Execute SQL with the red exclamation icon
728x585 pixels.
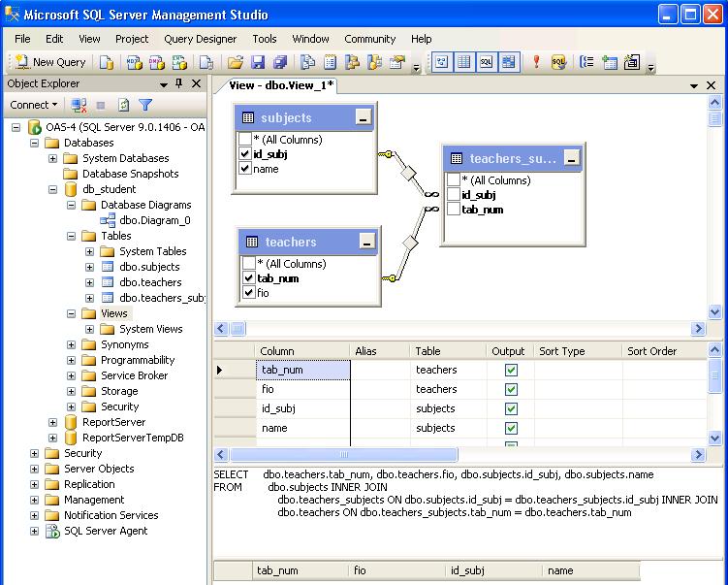click(536, 62)
